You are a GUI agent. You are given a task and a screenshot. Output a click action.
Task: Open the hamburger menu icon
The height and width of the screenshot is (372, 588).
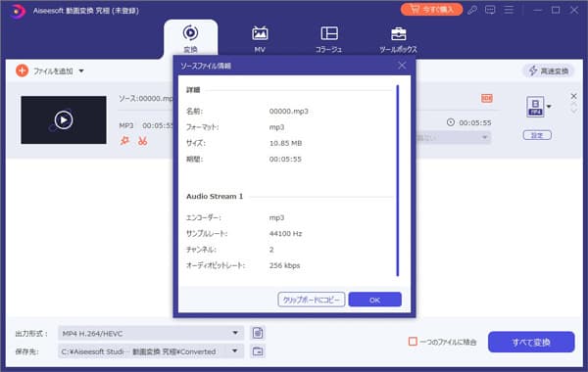[509, 10]
